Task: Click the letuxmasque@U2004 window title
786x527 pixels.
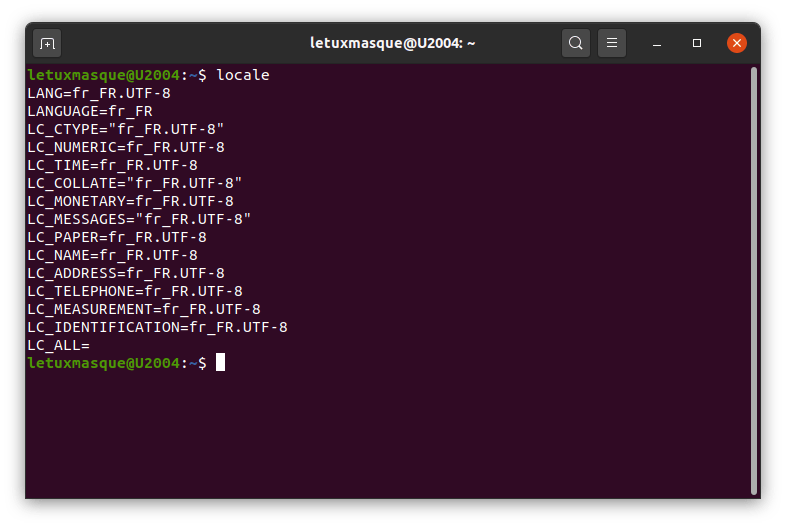Action: point(392,43)
